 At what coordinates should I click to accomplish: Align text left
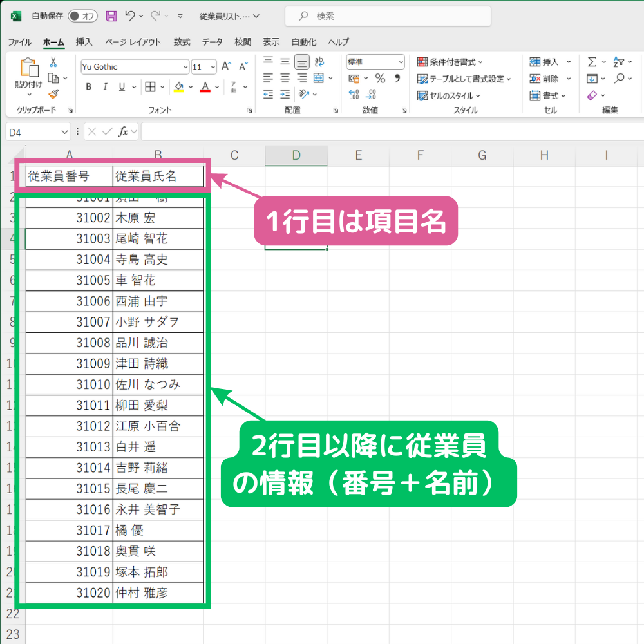click(268, 78)
